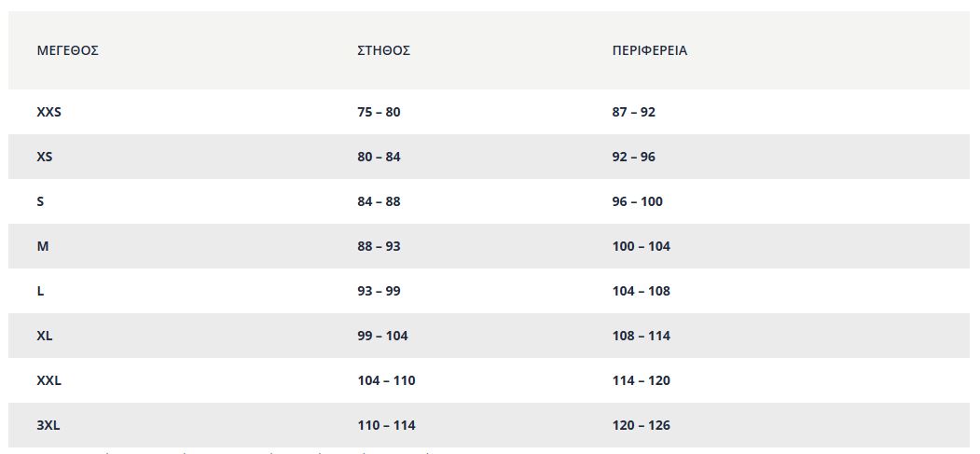Click chest value 75 – 80
Viewport: 980px width, 454px height.
[x=379, y=113]
